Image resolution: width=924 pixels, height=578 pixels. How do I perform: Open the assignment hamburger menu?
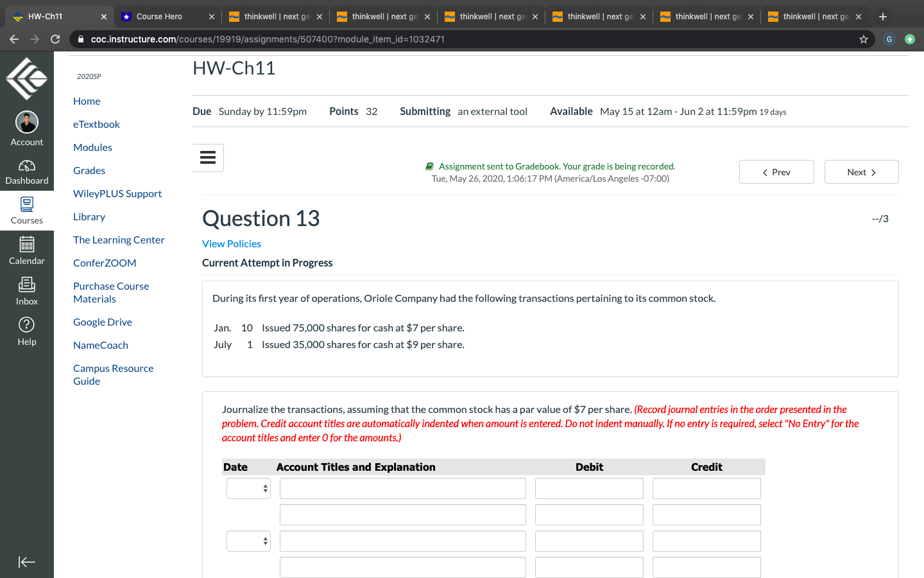(207, 157)
